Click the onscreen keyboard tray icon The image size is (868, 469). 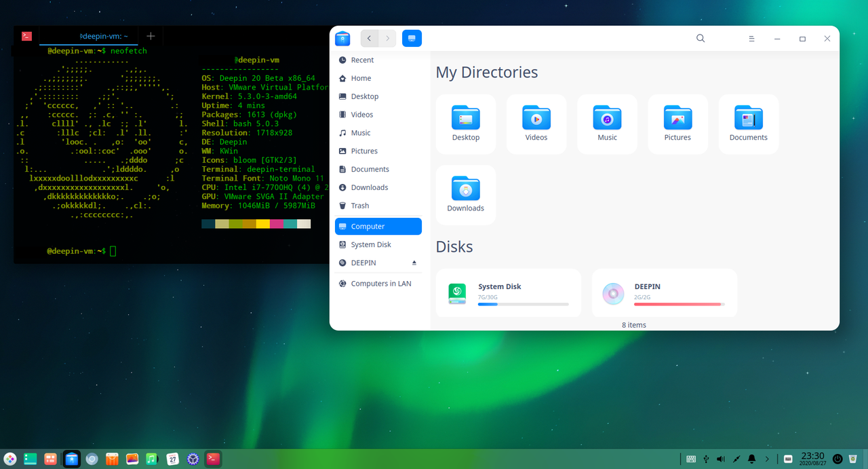pyautogui.click(x=691, y=459)
